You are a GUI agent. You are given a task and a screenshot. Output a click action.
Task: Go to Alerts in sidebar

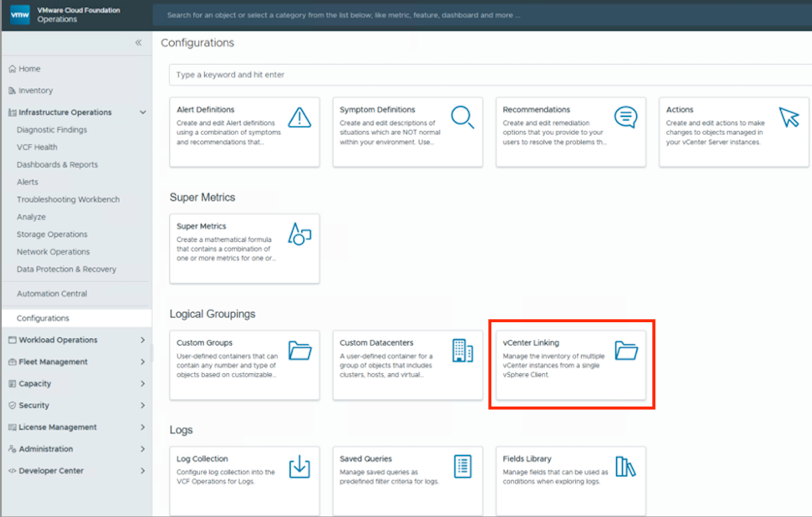click(x=27, y=182)
